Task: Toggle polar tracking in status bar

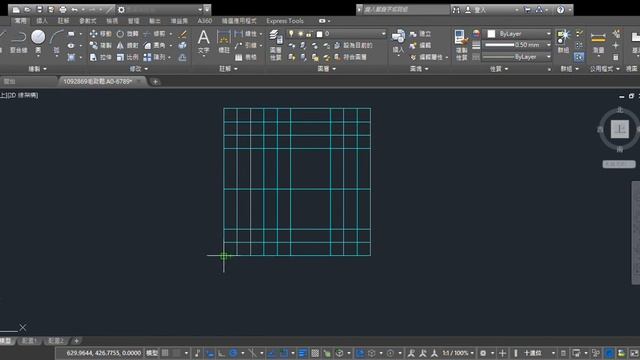Action: (x=233, y=353)
